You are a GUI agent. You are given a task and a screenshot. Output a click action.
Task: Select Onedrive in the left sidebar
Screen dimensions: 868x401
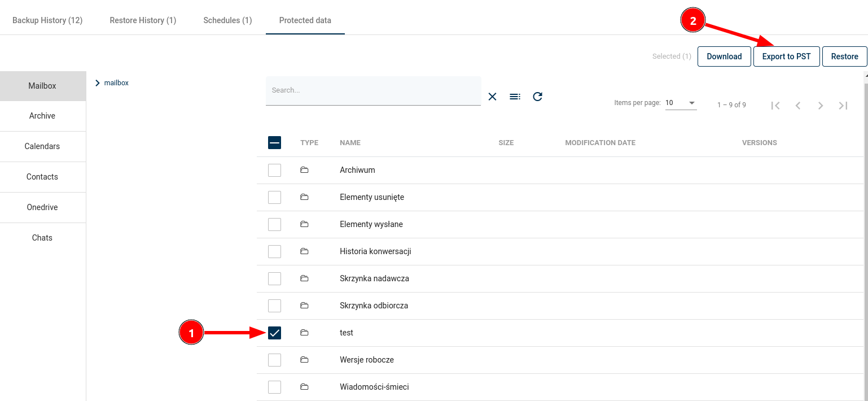(42, 207)
